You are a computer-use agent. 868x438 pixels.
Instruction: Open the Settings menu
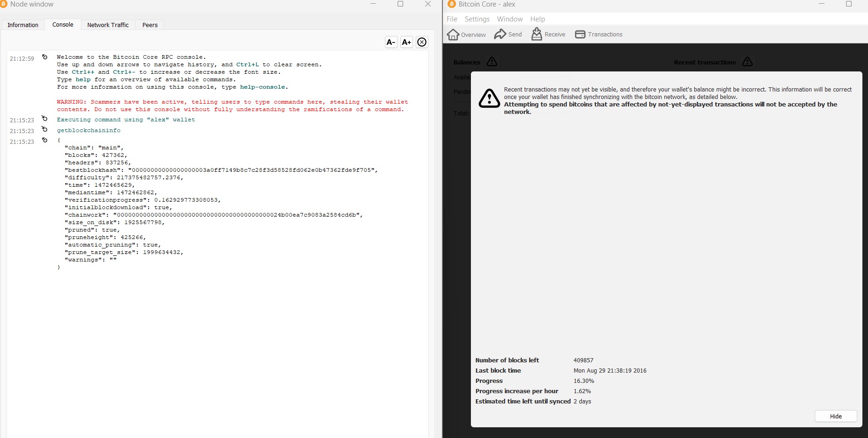(477, 19)
